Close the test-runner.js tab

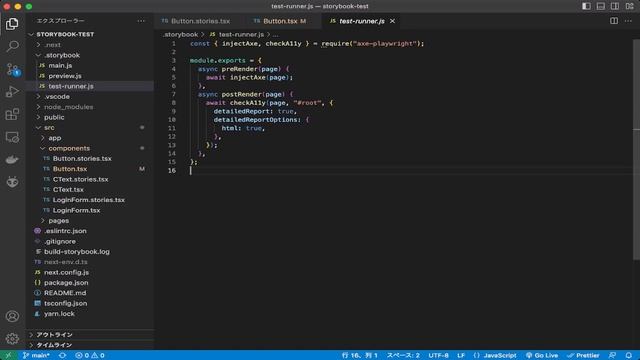coord(392,21)
